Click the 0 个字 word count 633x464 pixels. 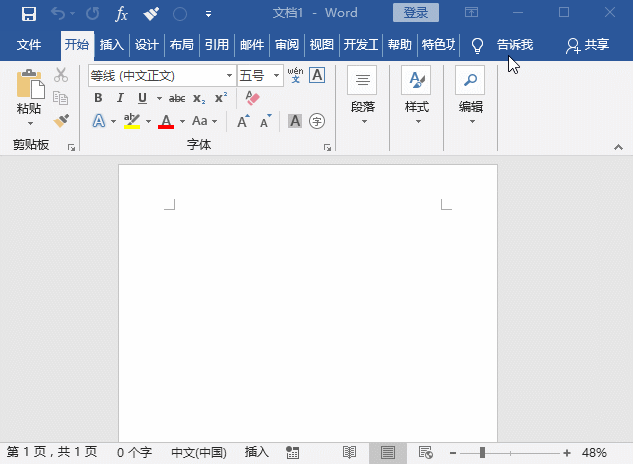tap(134, 452)
